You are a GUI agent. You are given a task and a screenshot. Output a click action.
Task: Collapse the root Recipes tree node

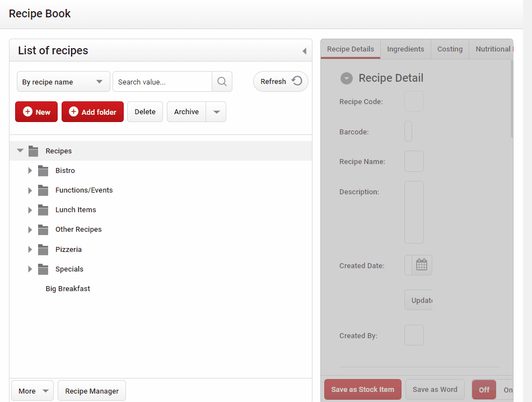20,150
